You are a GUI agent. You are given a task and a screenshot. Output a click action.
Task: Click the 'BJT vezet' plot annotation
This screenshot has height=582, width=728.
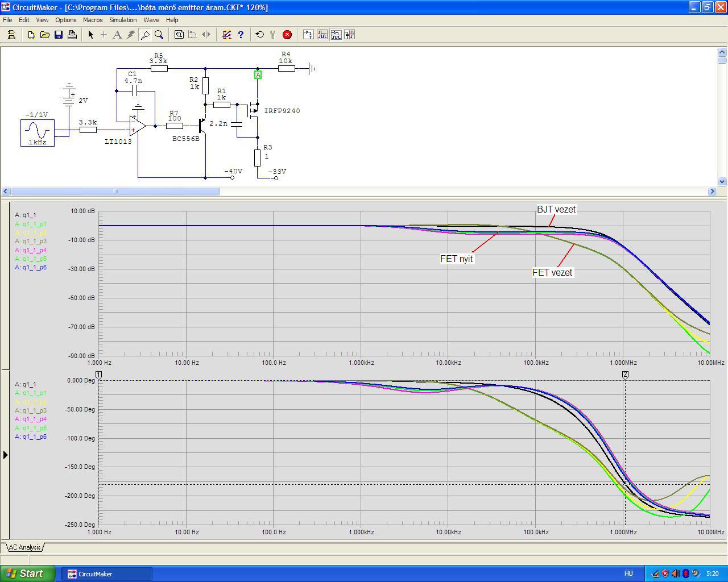556,210
